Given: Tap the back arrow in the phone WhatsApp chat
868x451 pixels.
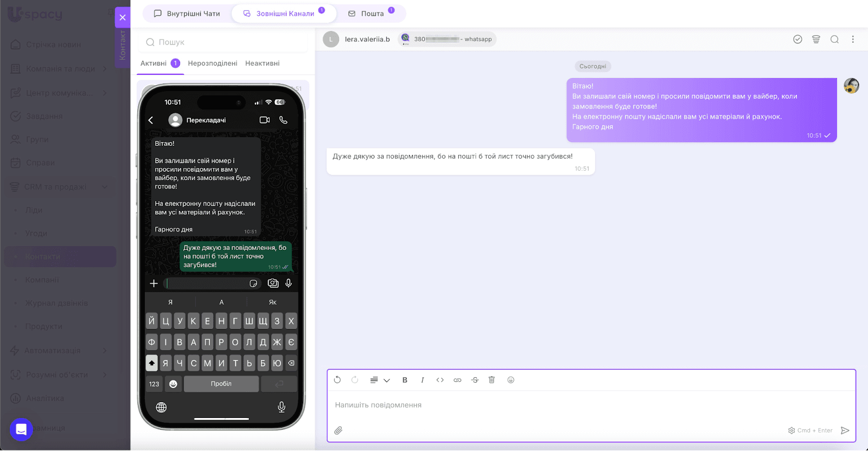Looking at the screenshot, I should [x=151, y=120].
